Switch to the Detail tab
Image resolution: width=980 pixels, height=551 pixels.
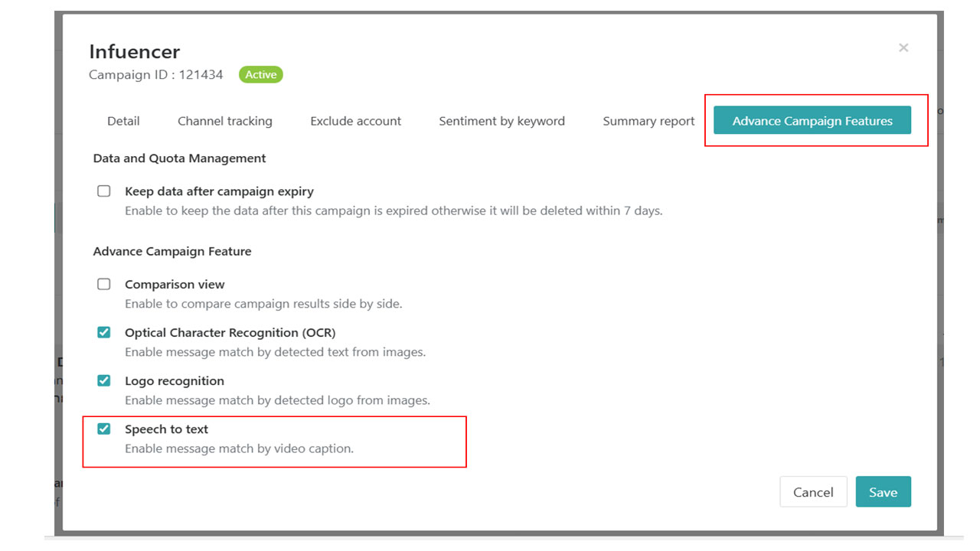click(x=123, y=121)
